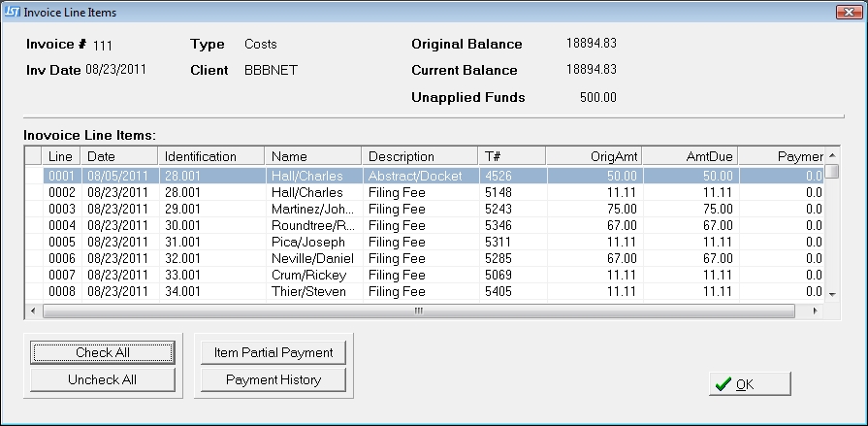The height and width of the screenshot is (426, 868).
Task: Click the app icon in the title bar
Action: pyautogui.click(x=13, y=12)
